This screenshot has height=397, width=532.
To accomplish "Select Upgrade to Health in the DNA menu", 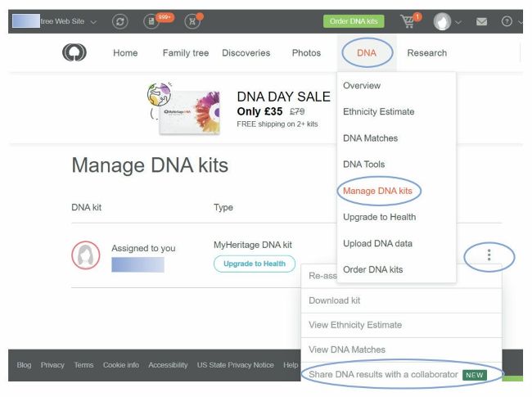I will pyautogui.click(x=396, y=217).
